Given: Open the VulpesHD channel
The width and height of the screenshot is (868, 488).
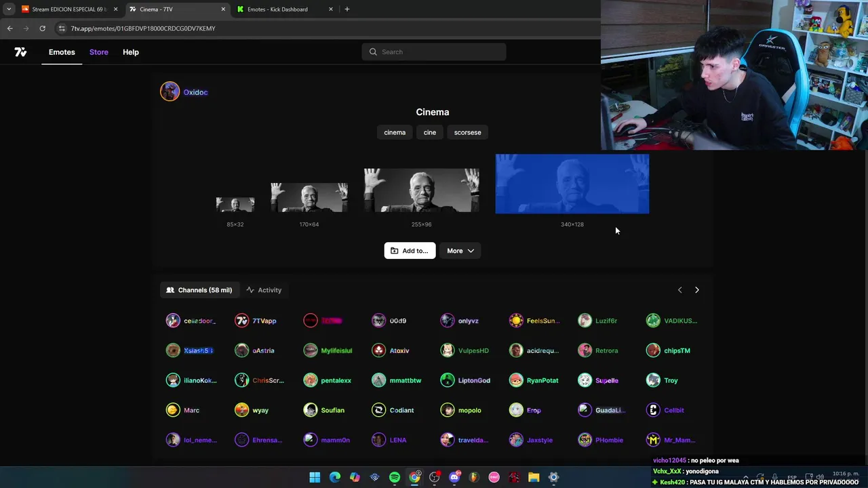Looking at the screenshot, I should coord(465,350).
